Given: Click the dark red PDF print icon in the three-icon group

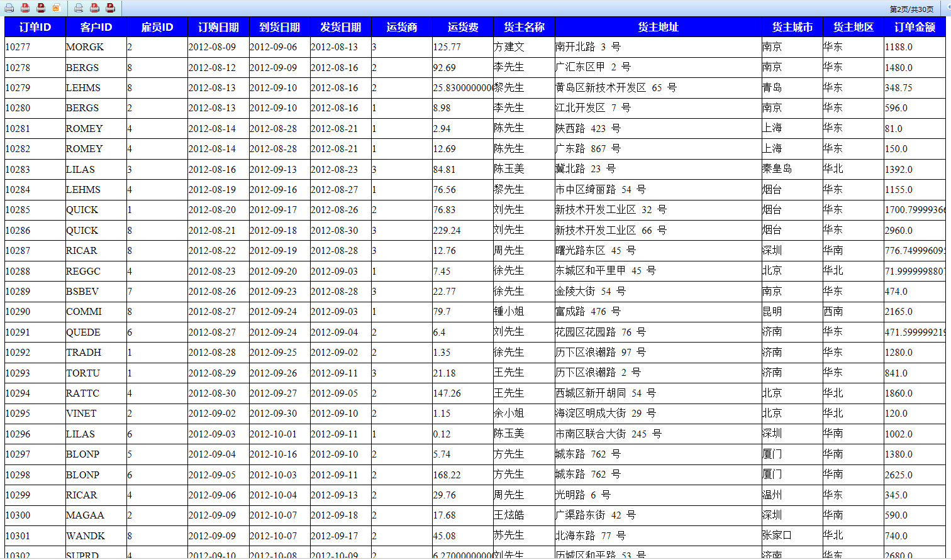Looking at the screenshot, I should [110, 8].
